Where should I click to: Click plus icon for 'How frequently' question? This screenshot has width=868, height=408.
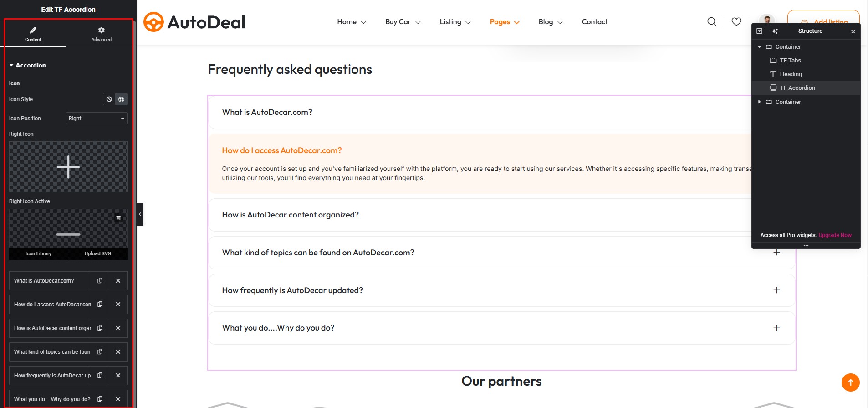[x=776, y=290]
